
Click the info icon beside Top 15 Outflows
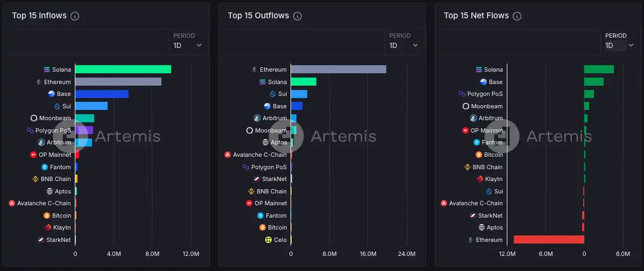coord(298,16)
